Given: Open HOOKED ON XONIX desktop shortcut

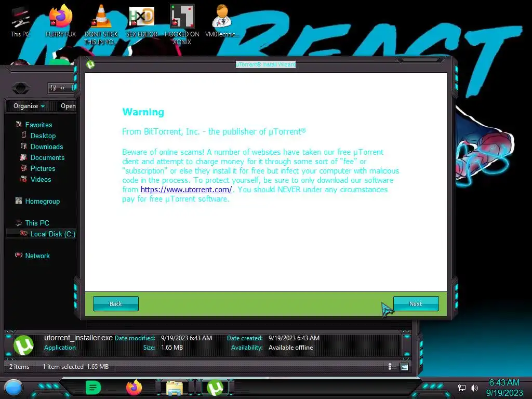Looking at the screenshot, I should click(x=182, y=24).
